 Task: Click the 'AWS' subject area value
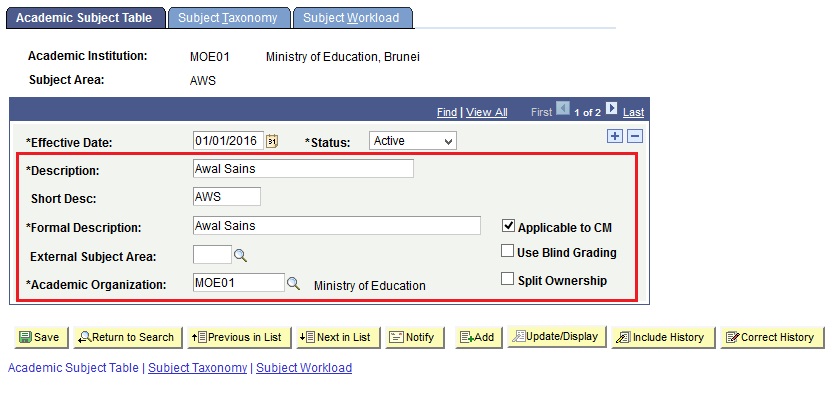coord(203,81)
